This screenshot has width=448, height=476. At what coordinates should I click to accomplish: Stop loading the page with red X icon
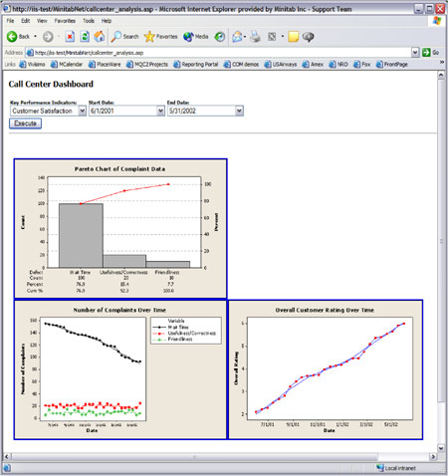click(x=70, y=37)
